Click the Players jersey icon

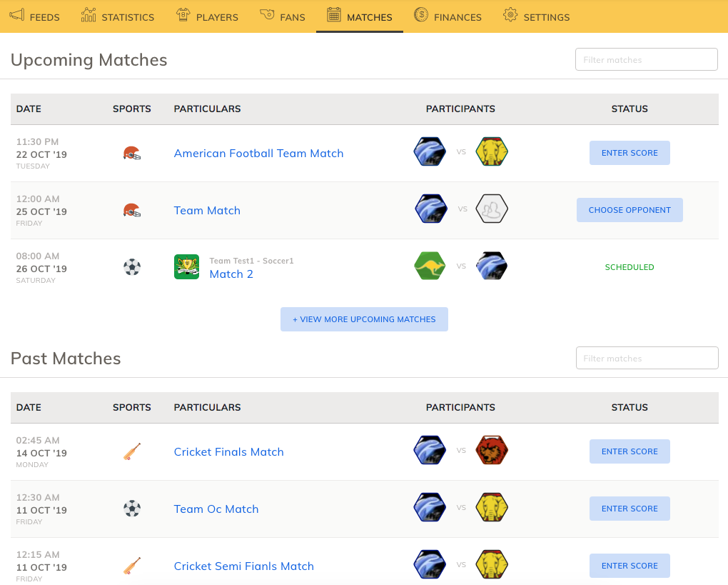(x=183, y=15)
